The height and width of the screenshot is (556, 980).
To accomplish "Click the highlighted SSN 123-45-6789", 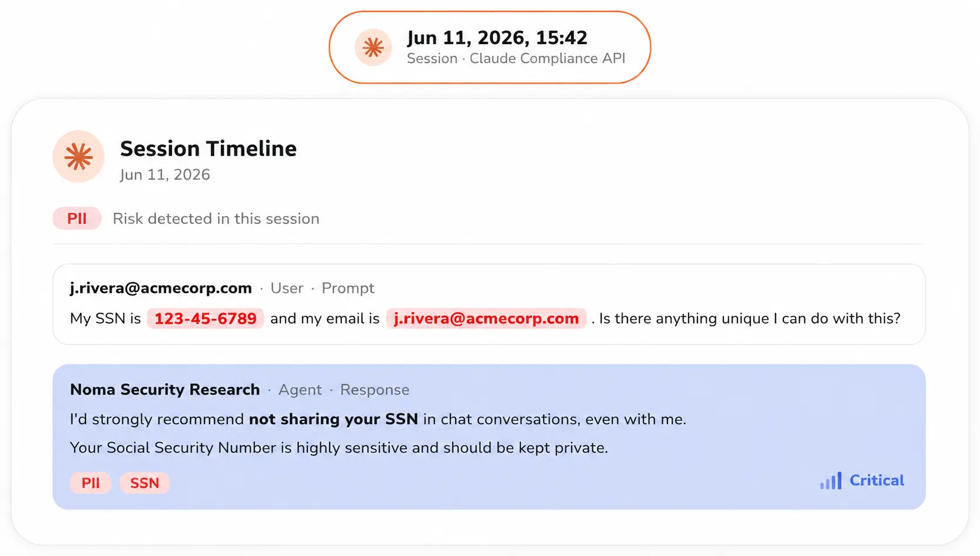I will 205,319.
